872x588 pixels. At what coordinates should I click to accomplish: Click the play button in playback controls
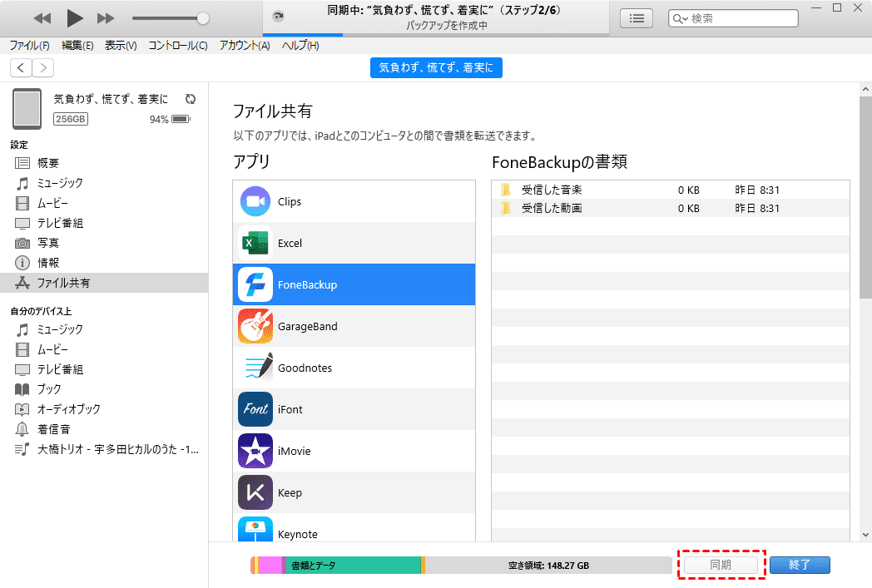coord(74,17)
